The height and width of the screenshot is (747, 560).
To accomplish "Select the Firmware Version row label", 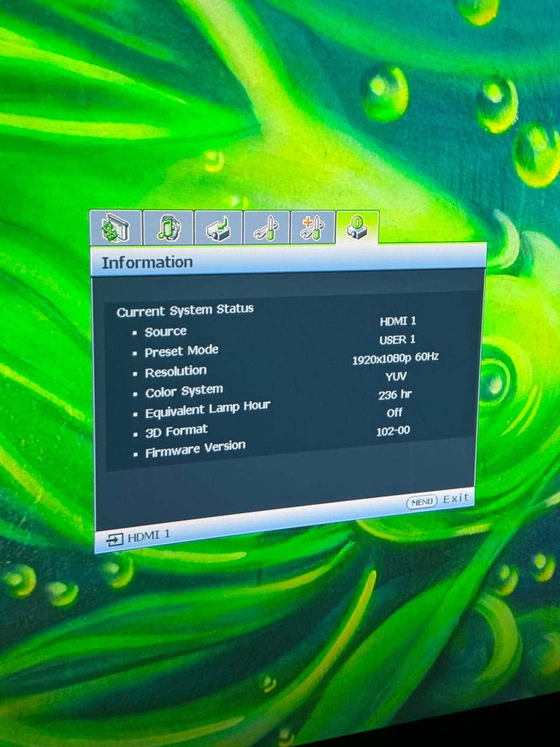I will 195,449.
